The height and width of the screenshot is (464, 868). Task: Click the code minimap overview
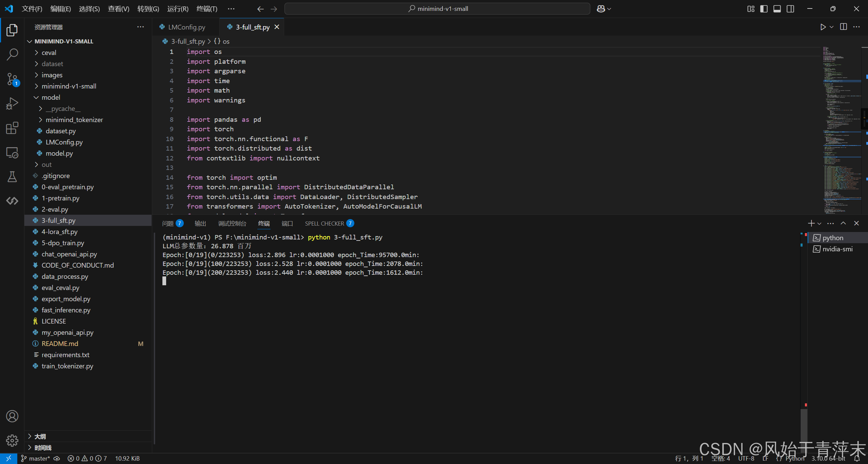[842, 130]
